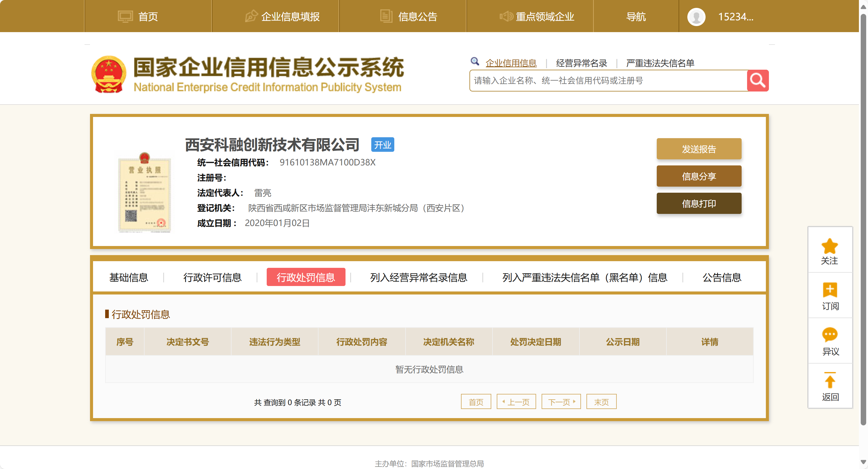Screen dimensions: 868x469
Task: Click the red magnifier search button
Action: (757, 81)
